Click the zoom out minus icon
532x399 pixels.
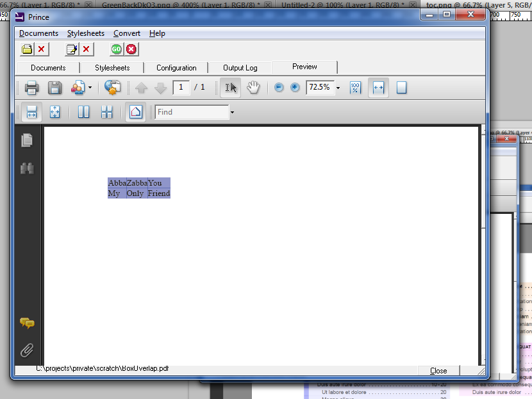coord(279,88)
